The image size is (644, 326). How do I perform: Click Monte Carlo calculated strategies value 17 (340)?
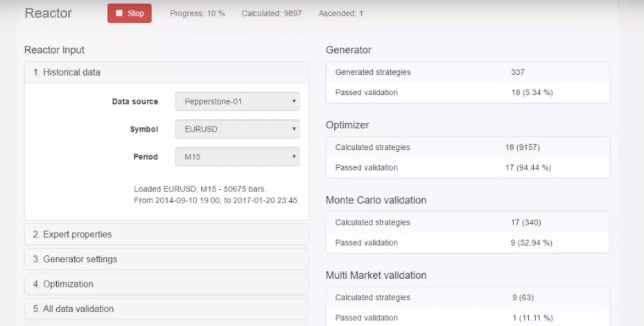click(525, 223)
